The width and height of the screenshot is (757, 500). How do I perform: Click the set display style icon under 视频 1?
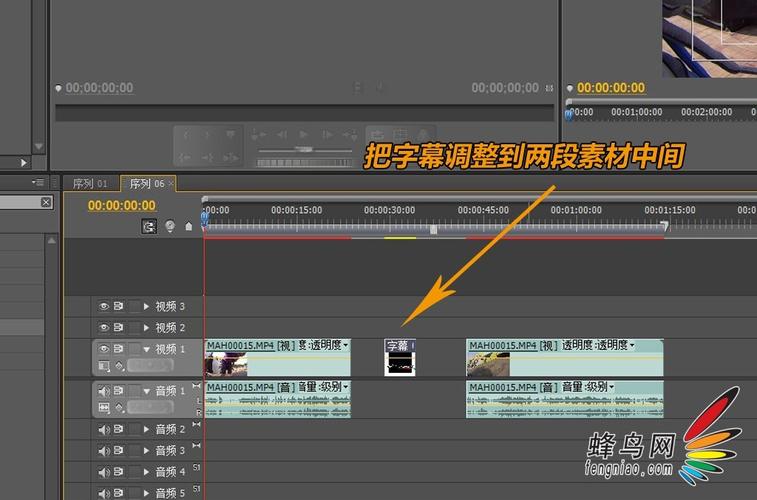104,367
